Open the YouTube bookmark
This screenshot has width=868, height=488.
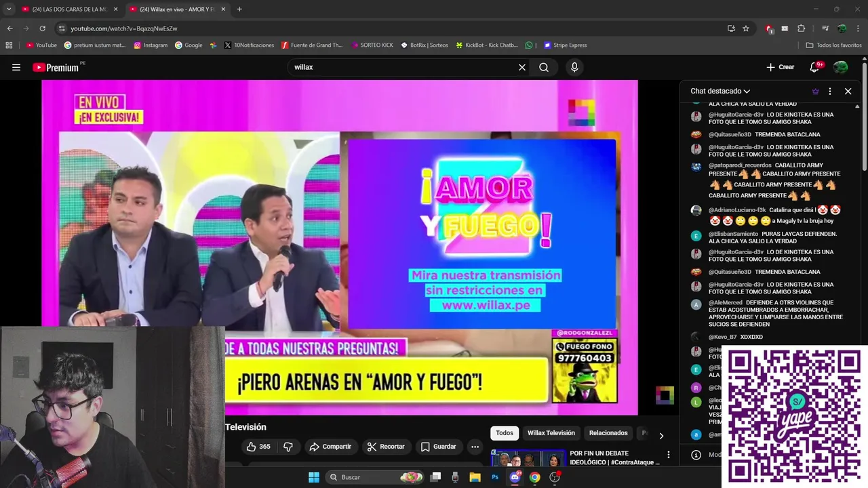(41, 45)
